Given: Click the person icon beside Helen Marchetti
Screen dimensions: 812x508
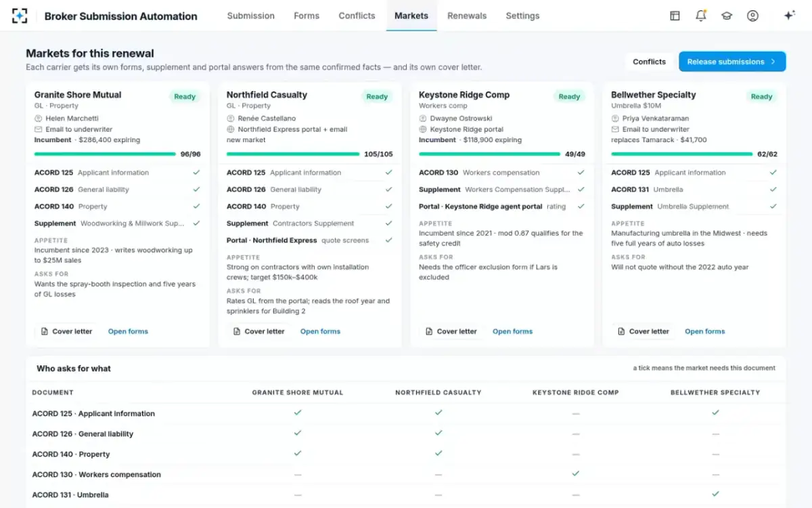Looking at the screenshot, I should point(38,119).
